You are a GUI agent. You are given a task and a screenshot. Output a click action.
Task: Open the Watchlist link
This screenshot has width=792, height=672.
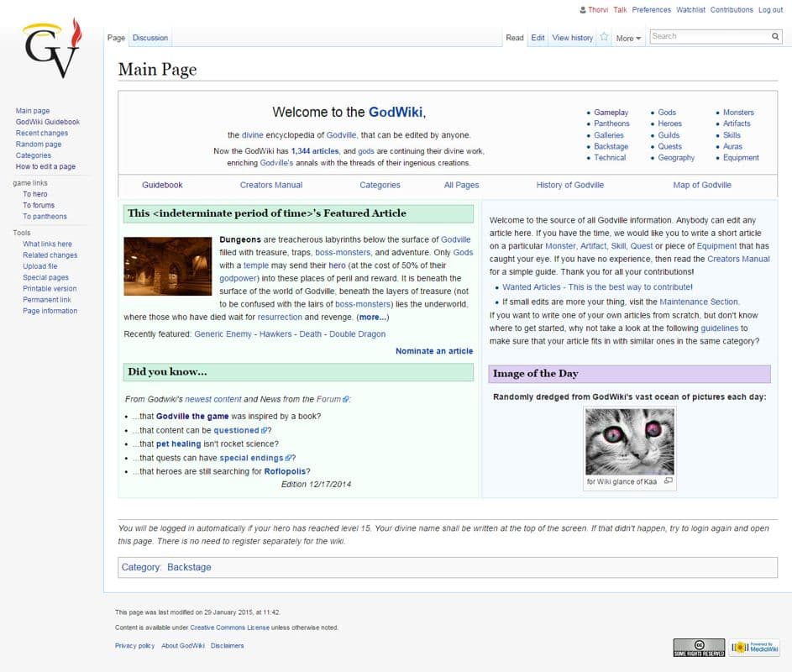(x=690, y=9)
